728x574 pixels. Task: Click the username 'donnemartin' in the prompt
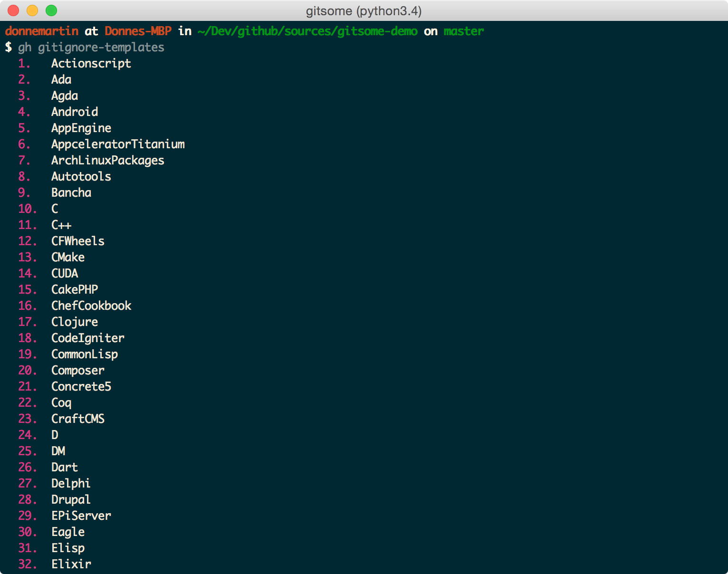click(42, 31)
